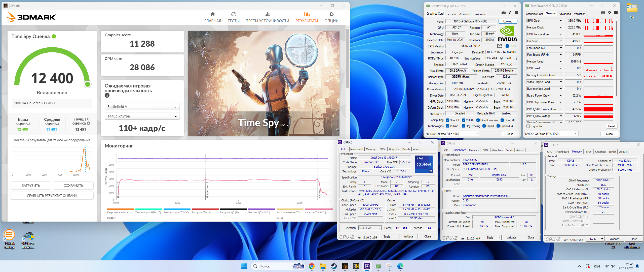Open the GPUScore Breaking desktop shortcut
The width and height of the screenshot is (644, 272).
click(x=28, y=240)
